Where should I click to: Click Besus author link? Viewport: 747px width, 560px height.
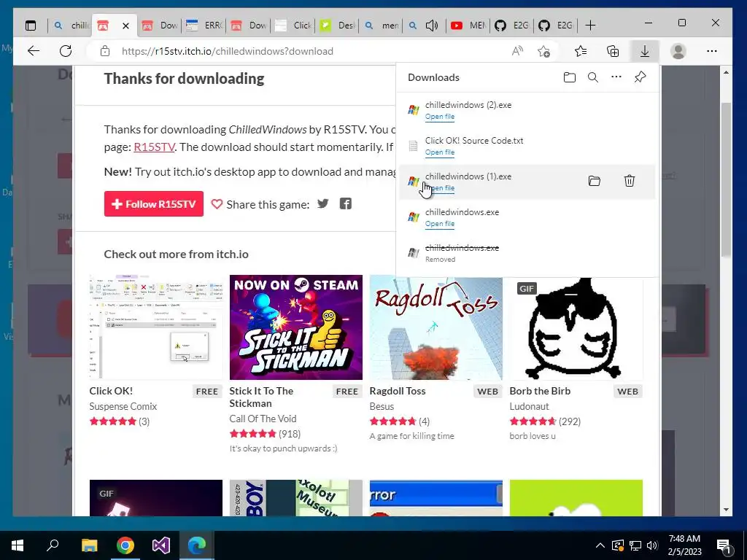coord(382,406)
